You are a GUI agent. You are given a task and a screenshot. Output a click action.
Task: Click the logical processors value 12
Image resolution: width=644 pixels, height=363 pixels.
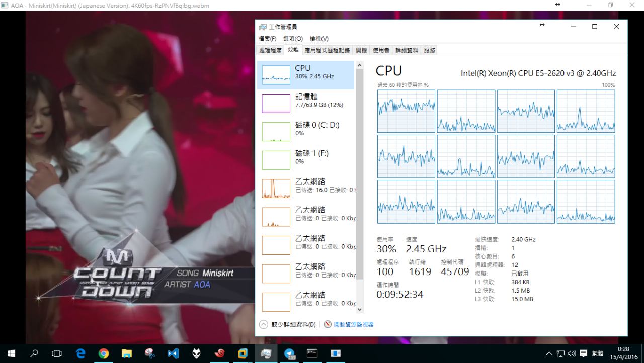coord(514,265)
